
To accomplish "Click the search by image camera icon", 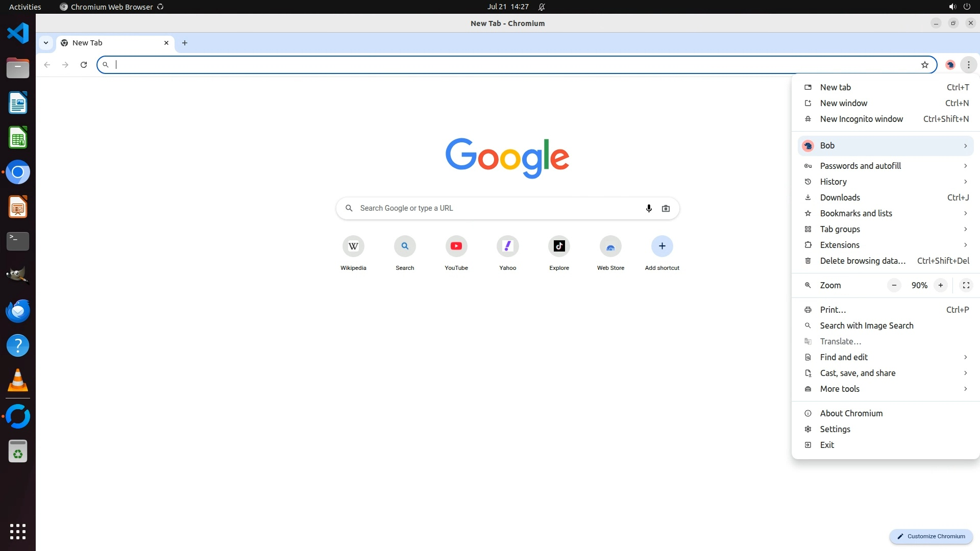I will coord(666,208).
